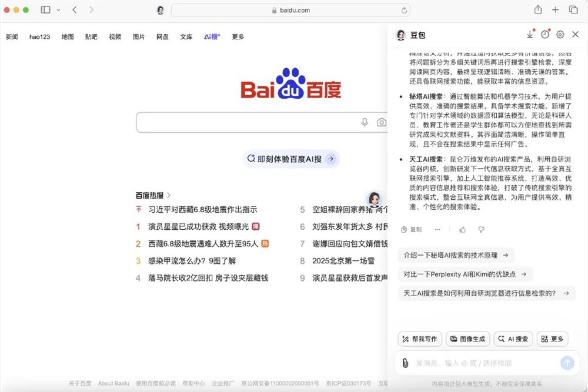Open the 2025北京第一场雪 trending topic
The height and width of the screenshot is (392, 588).
tap(343, 262)
